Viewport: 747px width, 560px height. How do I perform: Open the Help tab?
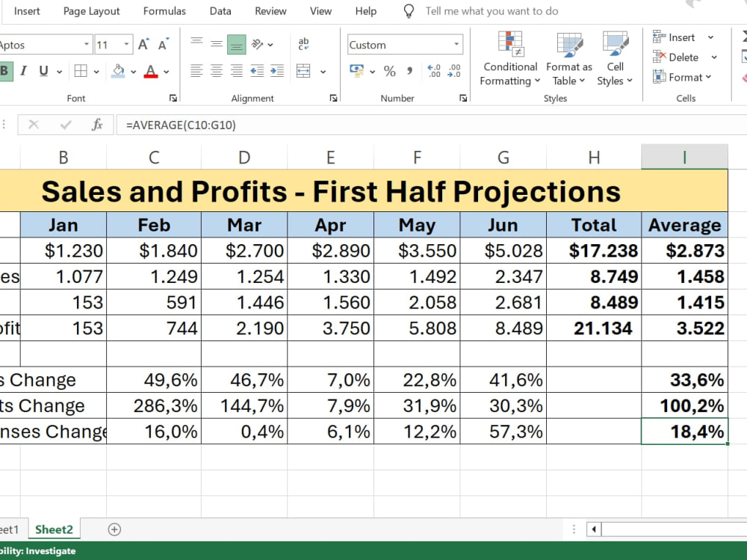coord(366,11)
